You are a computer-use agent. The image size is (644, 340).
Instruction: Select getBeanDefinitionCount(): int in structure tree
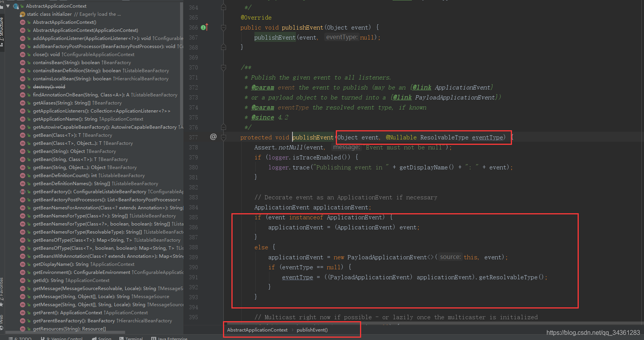89,176
